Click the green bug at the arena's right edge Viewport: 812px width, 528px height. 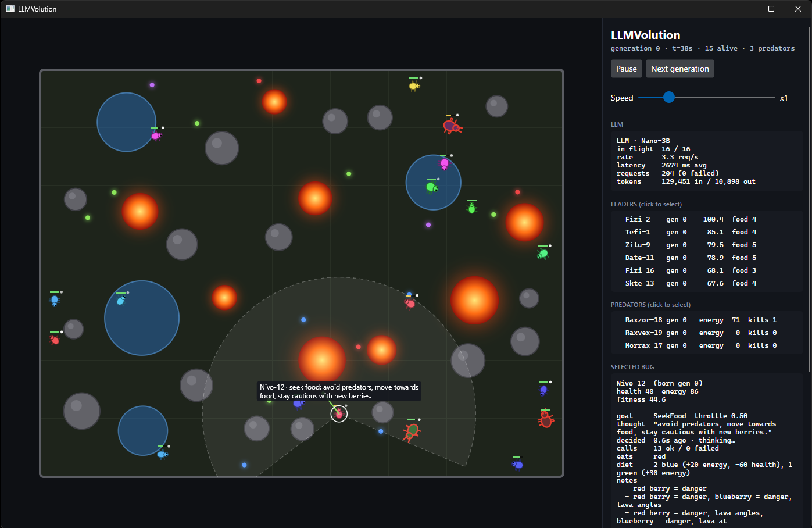coord(543,254)
